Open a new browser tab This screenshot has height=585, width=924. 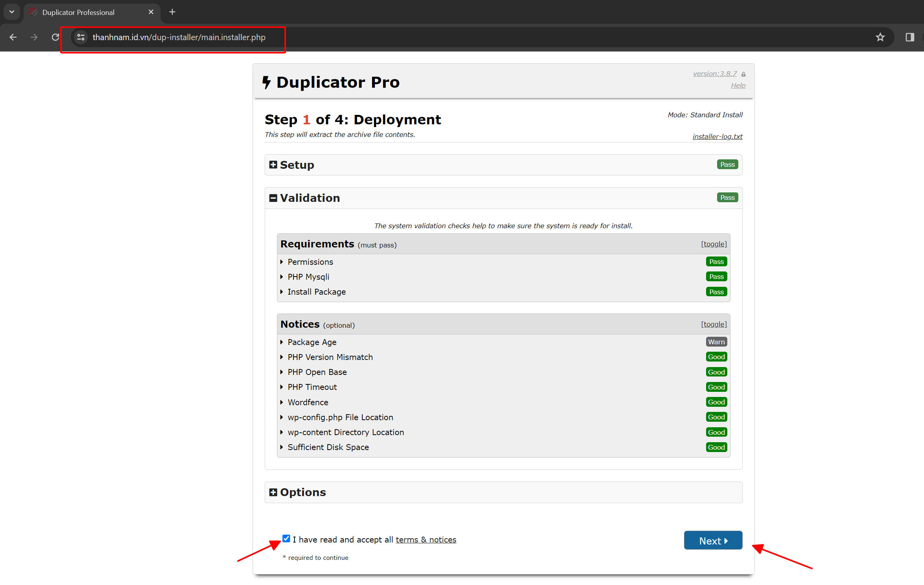(x=172, y=12)
